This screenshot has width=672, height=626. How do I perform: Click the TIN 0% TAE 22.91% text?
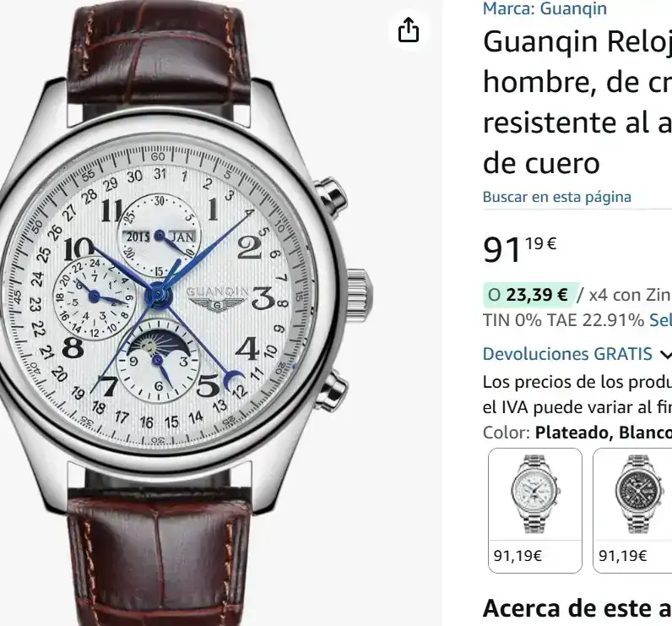563,320
